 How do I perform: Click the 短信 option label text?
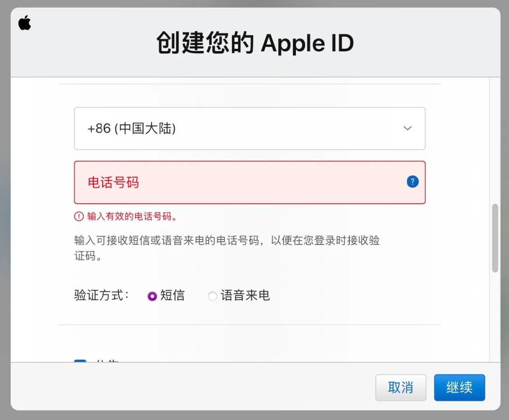(172, 296)
